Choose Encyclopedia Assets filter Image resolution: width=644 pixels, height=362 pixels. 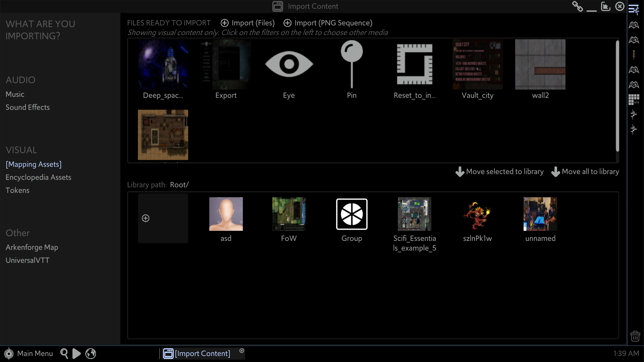pyautogui.click(x=38, y=177)
